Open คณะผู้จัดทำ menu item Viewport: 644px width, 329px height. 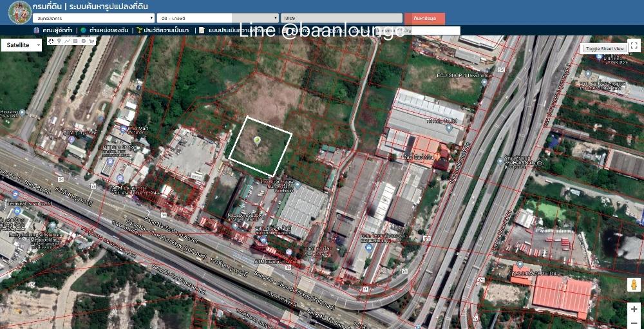coord(53,30)
